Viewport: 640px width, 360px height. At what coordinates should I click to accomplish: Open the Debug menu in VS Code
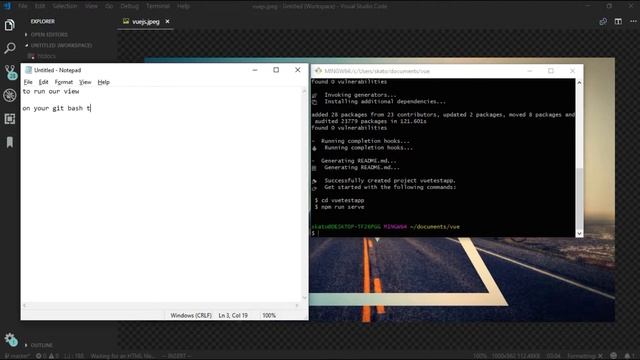pos(129,6)
